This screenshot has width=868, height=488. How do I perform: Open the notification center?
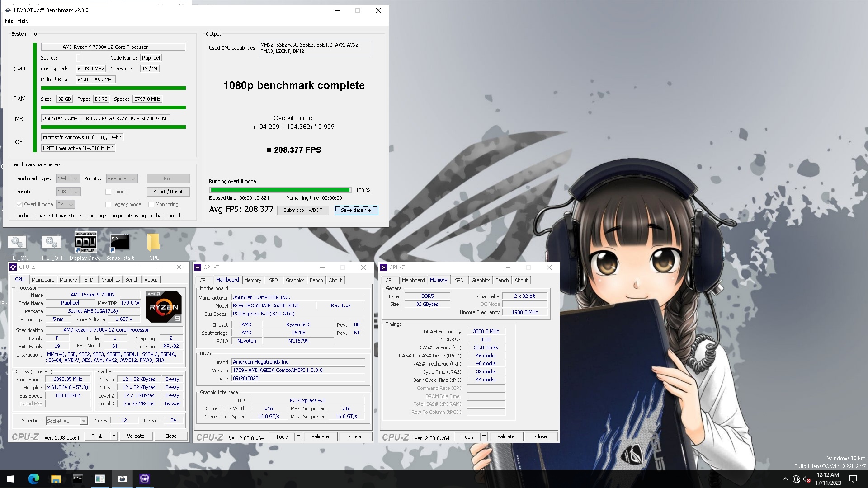point(853,479)
